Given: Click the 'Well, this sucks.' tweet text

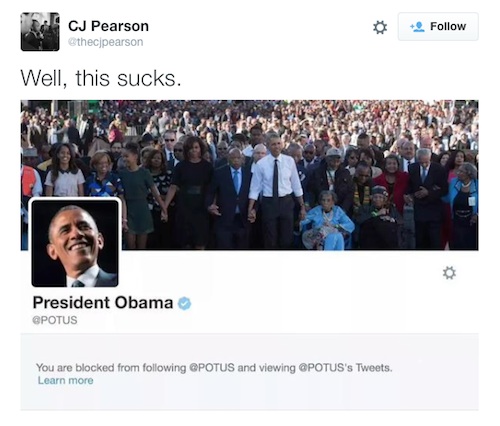Looking at the screenshot, I should point(101,78).
